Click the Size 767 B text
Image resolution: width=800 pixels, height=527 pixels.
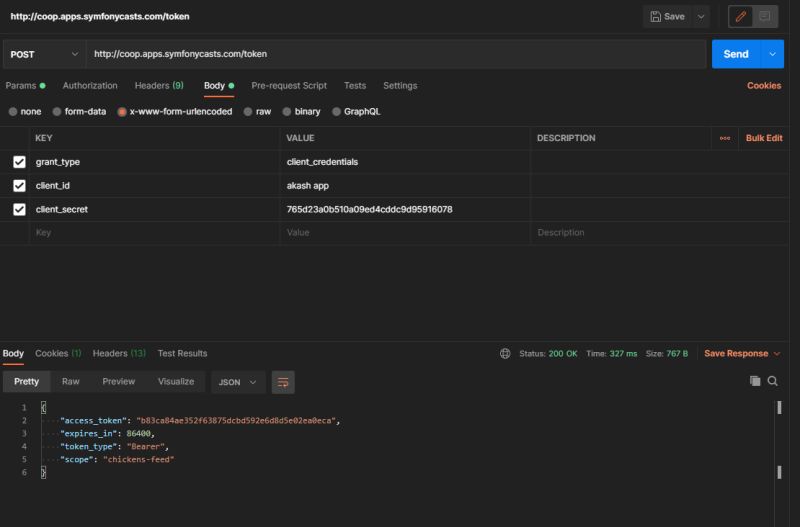(x=666, y=354)
